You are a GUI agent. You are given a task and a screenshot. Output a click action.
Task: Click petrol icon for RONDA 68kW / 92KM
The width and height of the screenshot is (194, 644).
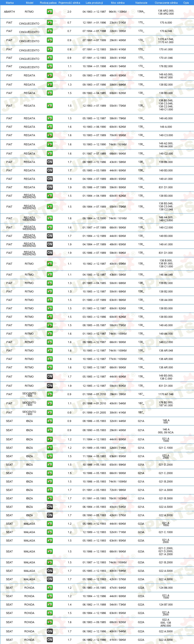click(50, 622)
